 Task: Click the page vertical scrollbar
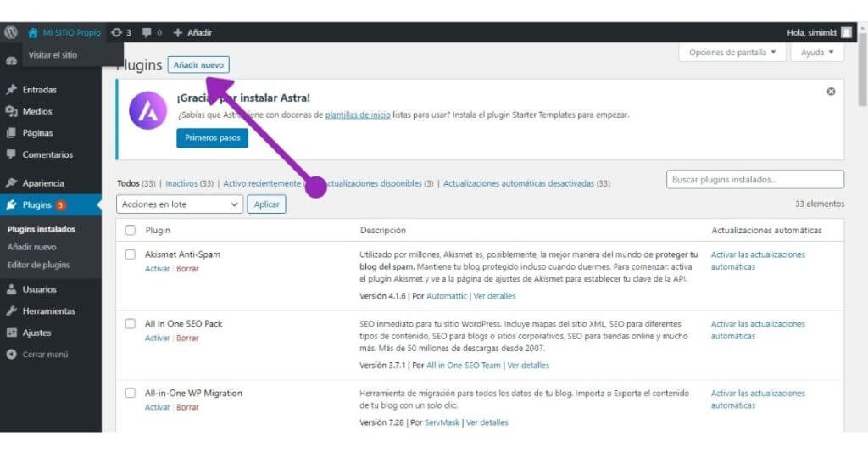(x=862, y=71)
